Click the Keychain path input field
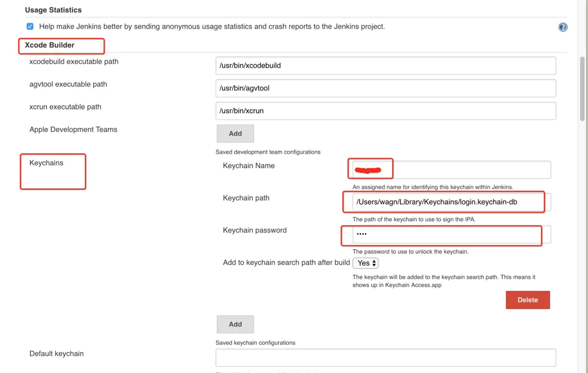 (451, 202)
